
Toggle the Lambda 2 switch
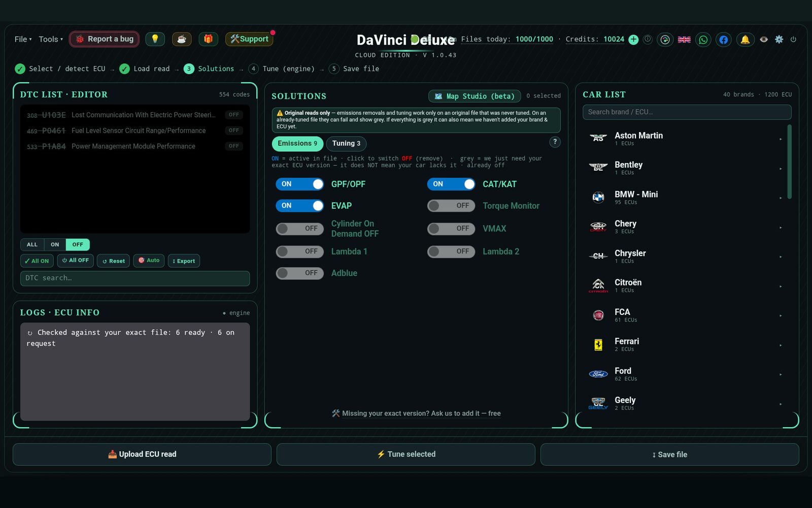tap(451, 251)
